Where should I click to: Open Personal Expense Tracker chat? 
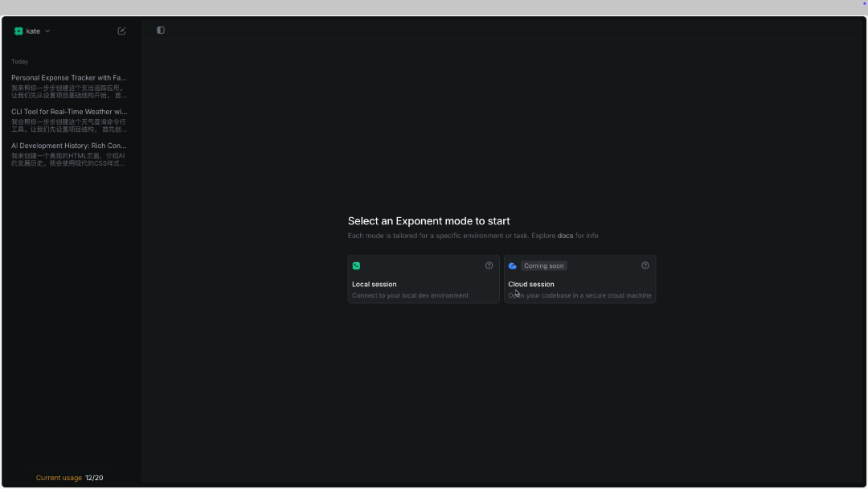69,86
